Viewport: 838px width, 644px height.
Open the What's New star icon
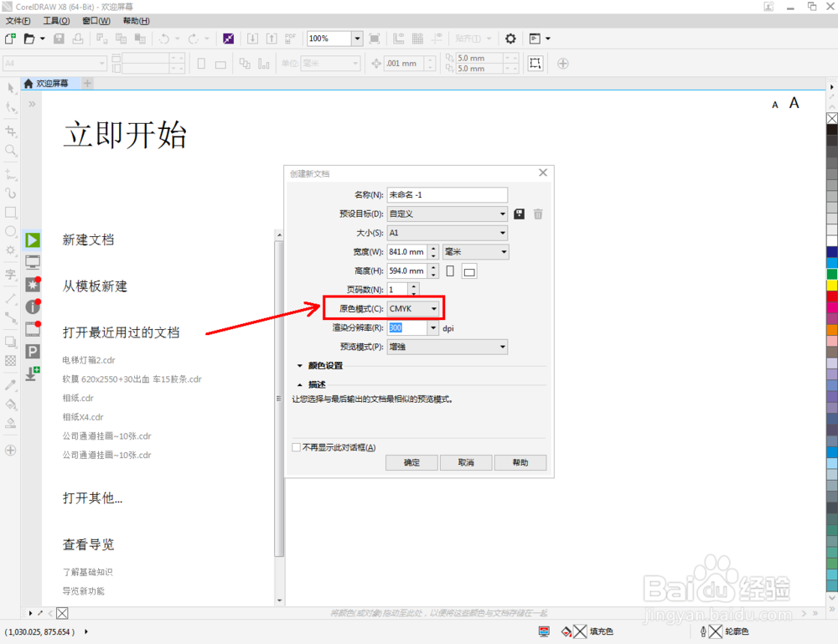33,284
